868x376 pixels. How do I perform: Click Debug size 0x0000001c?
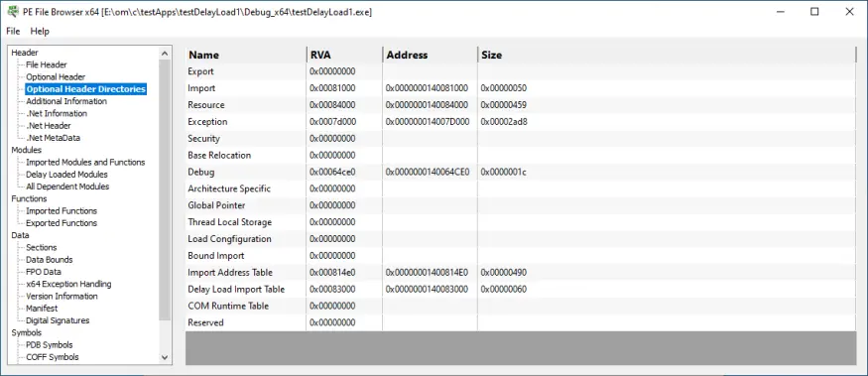[x=503, y=172]
